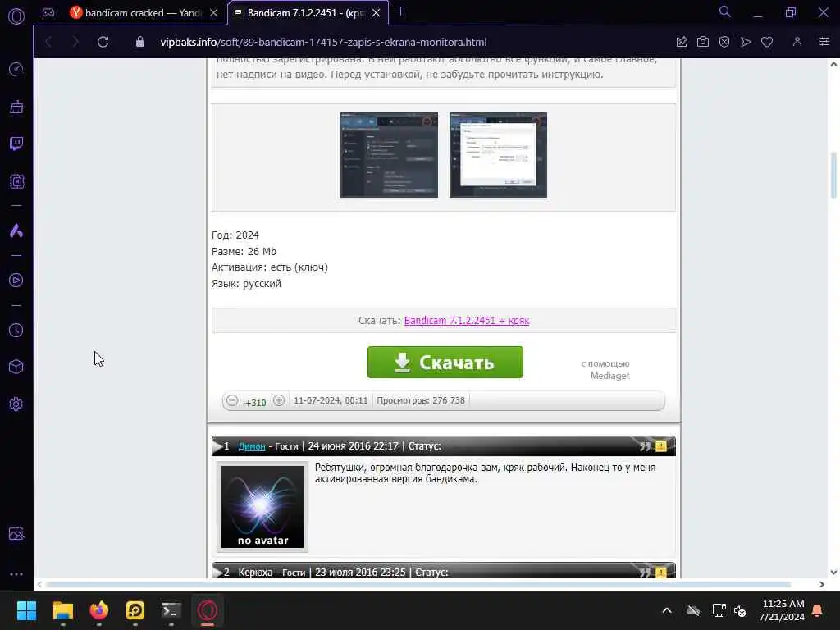Click 'Bandicam 7.1.2.2451 + кряк' download link
The image size is (840, 630).
pyautogui.click(x=467, y=321)
